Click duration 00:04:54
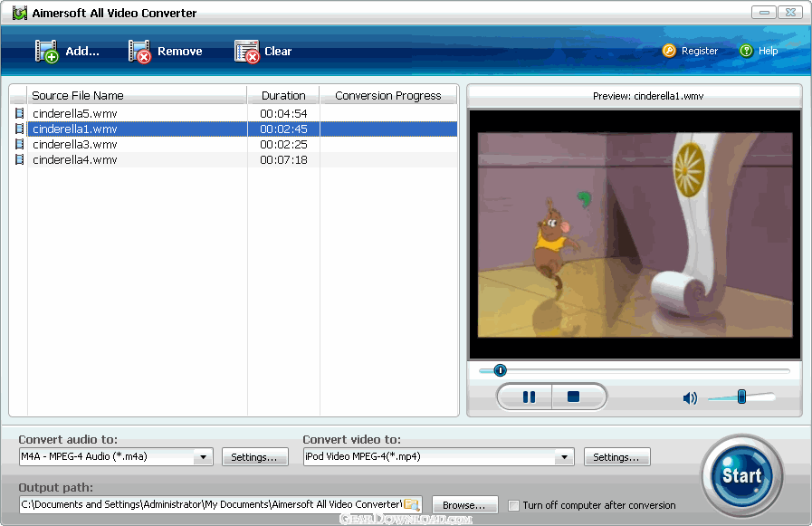Image resolution: width=812 pixels, height=526 pixels. pos(283,113)
